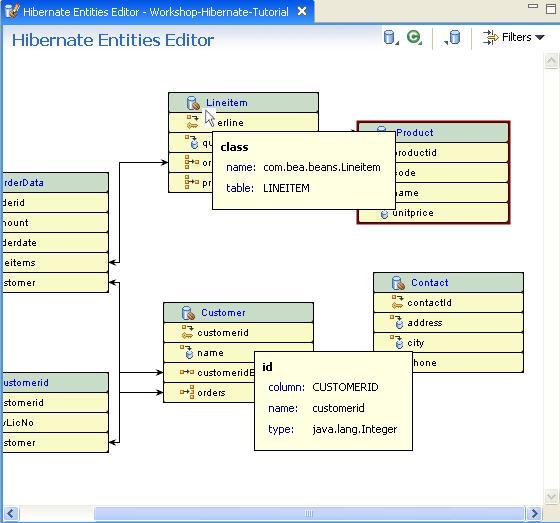Close the Hibernate Entities Editor tab
This screenshot has height=523, width=560.
[x=302, y=11]
